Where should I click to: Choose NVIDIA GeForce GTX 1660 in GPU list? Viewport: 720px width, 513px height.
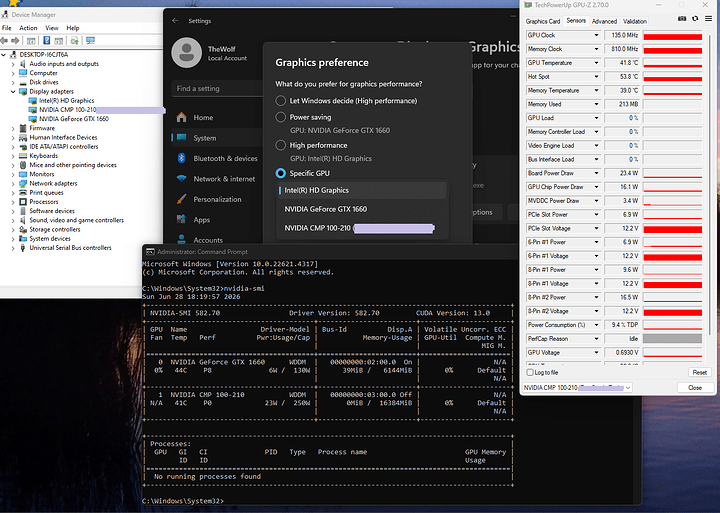pos(361,209)
